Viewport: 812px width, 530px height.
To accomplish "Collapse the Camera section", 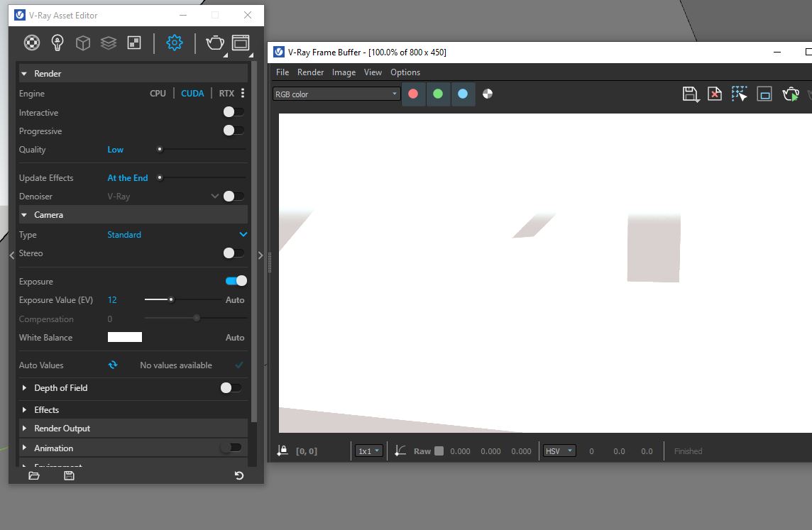I will [x=24, y=214].
